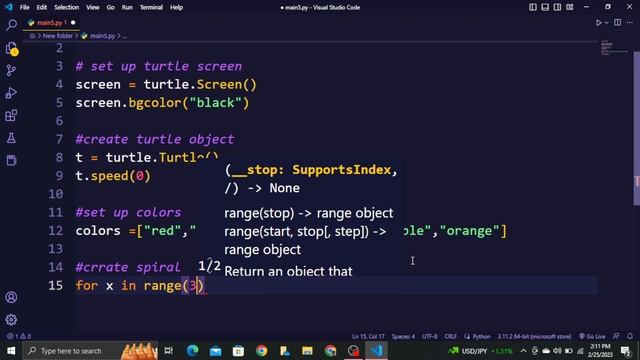Click taskbar 'Type here to search' box
Screen dimensions: 640x360
click(x=90, y=351)
